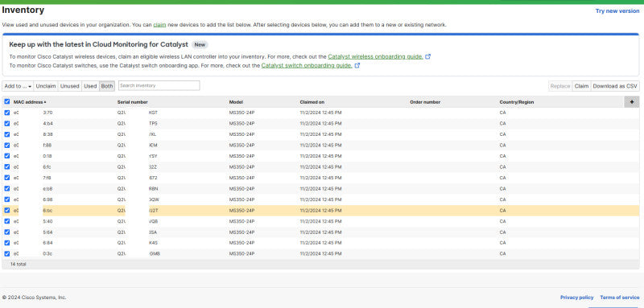Click the Claim button in toolbar
This screenshot has height=308, width=644.
tap(581, 86)
